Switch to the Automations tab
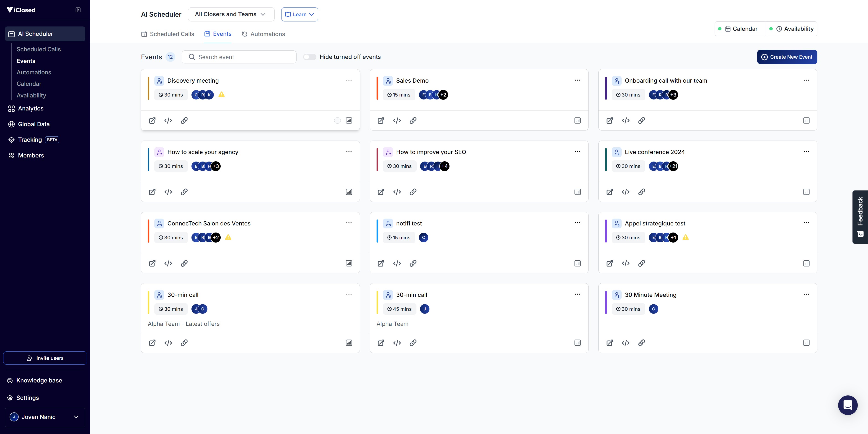Image resolution: width=868 pixels, height=434 pixels. point(263,34)
